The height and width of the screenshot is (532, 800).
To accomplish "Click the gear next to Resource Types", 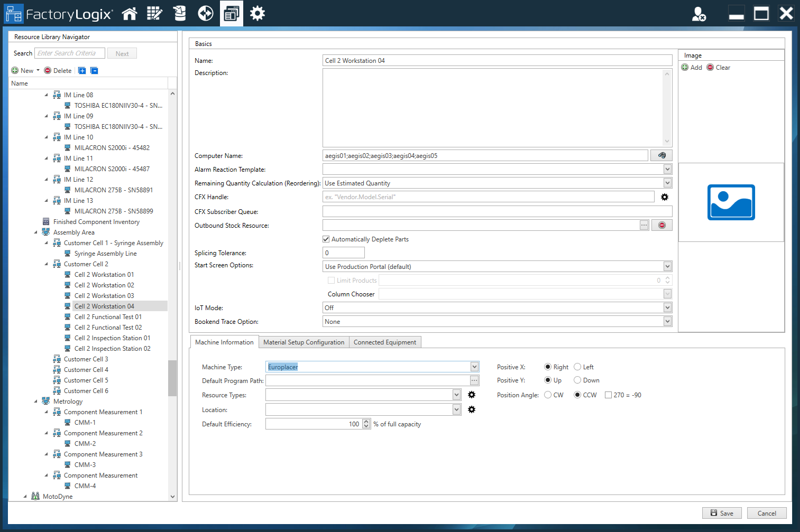I will click(x=472, y=395).
